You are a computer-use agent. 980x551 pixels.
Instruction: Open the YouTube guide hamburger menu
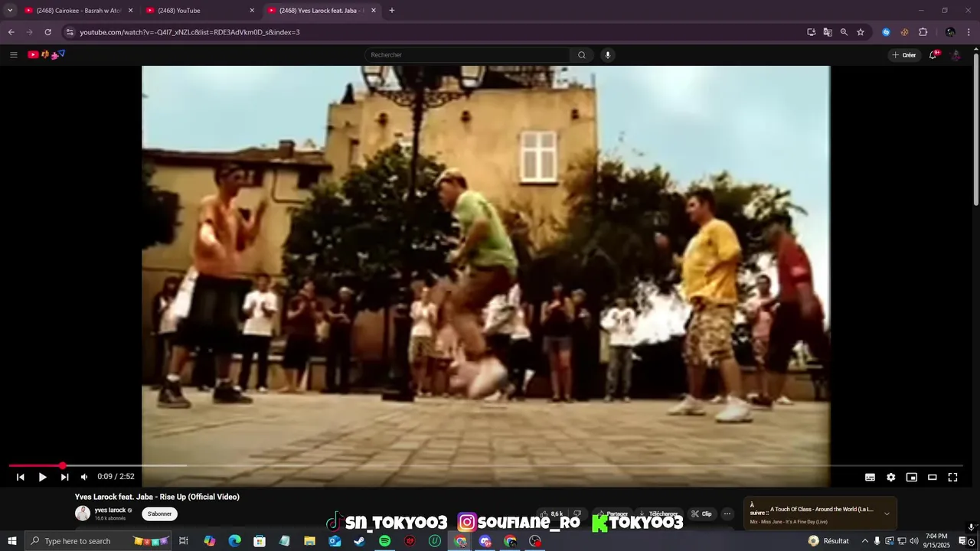[x=13, y=55]
